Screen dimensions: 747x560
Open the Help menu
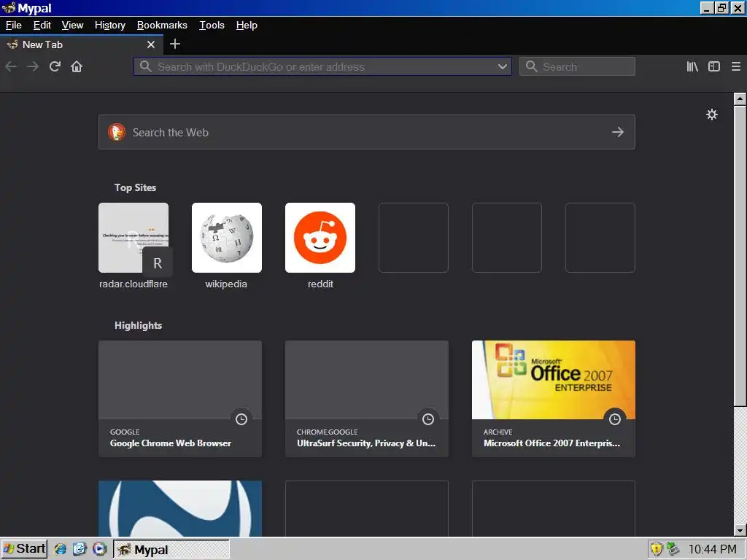point(247,26)
